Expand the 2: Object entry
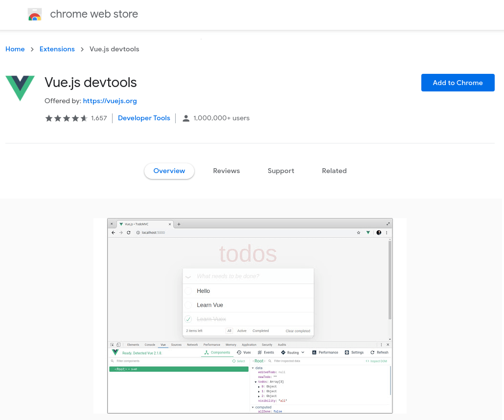 259,396
